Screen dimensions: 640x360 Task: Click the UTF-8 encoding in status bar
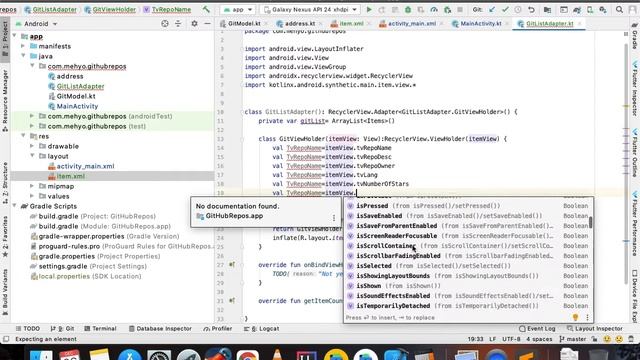[x=511, y=339]
